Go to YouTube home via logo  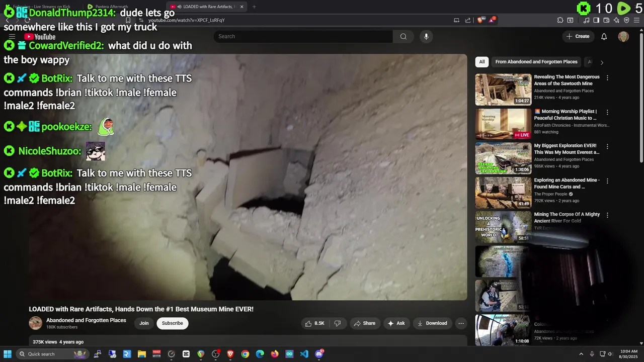(40, 37)
